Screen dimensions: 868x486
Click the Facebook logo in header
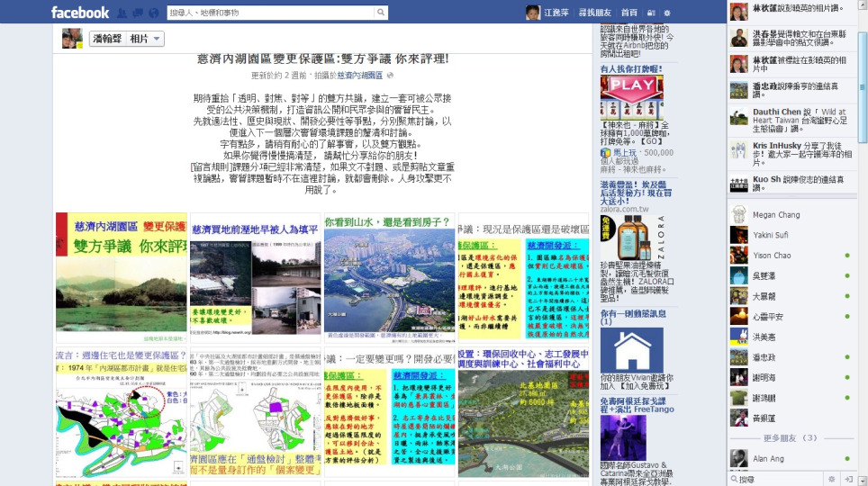pyautogui.click(x=80, y=13)
